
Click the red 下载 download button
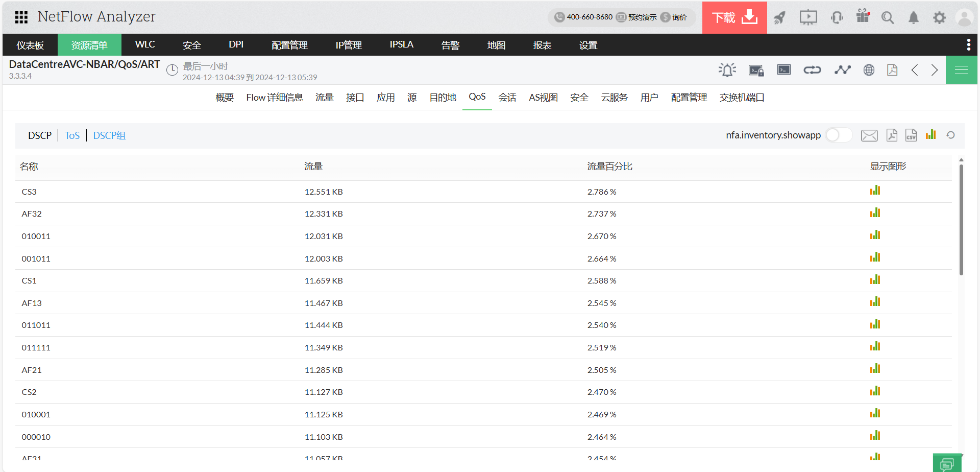pos(734,18)
